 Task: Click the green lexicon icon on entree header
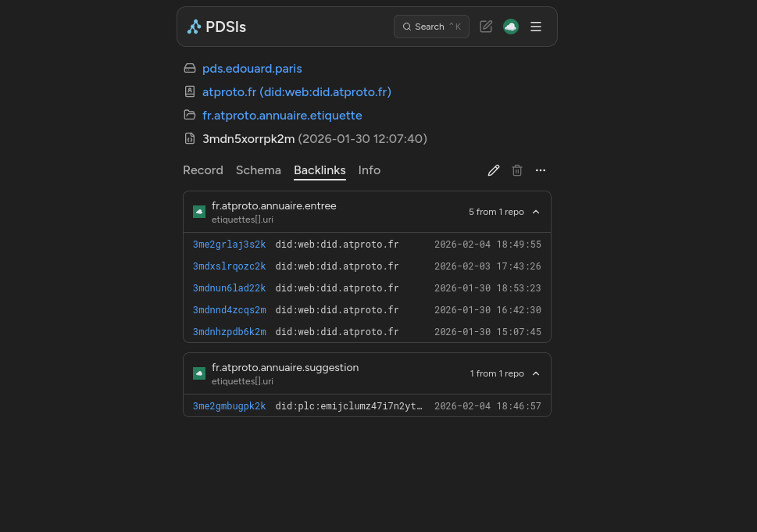(199, 211)
